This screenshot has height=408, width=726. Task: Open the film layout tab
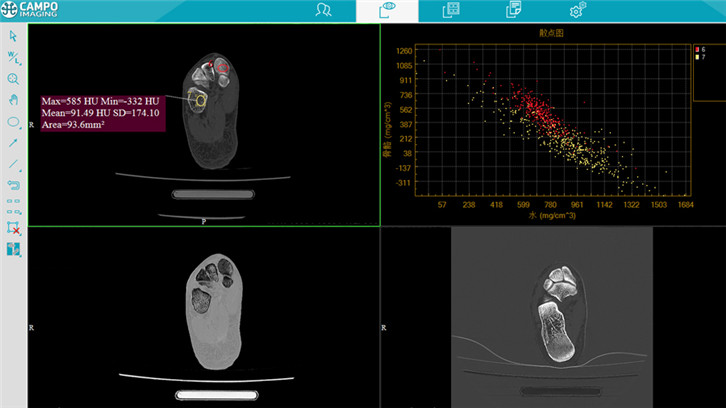pos(452,10)
